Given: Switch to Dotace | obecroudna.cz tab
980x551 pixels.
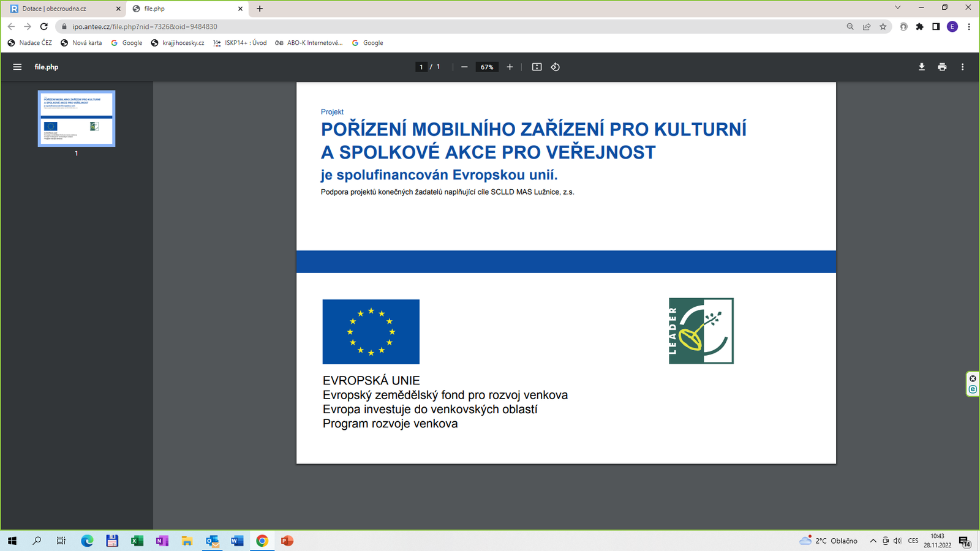Looking at the screenshot, I should [64, 9].
